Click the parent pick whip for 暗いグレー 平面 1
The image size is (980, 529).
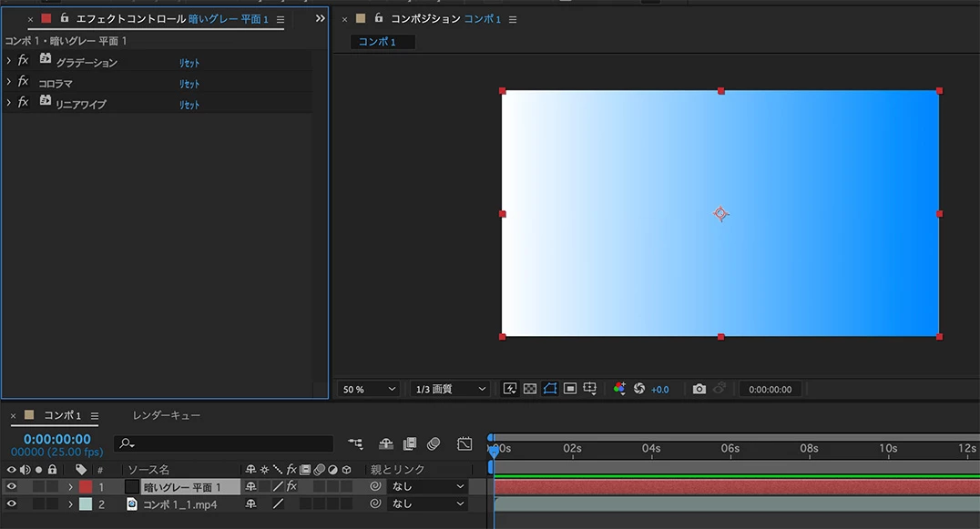(x=375, y=486)
